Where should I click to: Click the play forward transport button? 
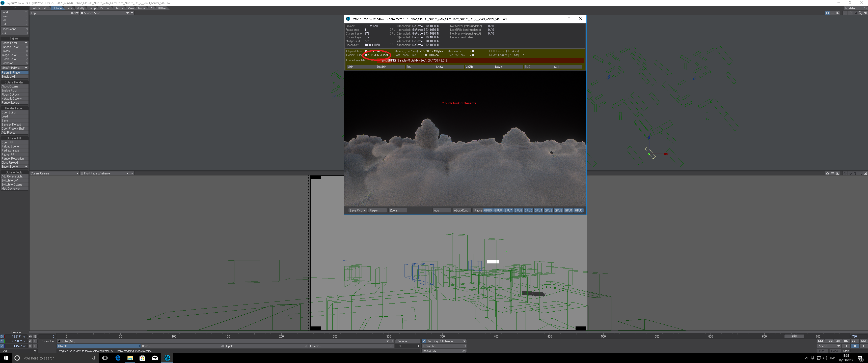point(863,346)
